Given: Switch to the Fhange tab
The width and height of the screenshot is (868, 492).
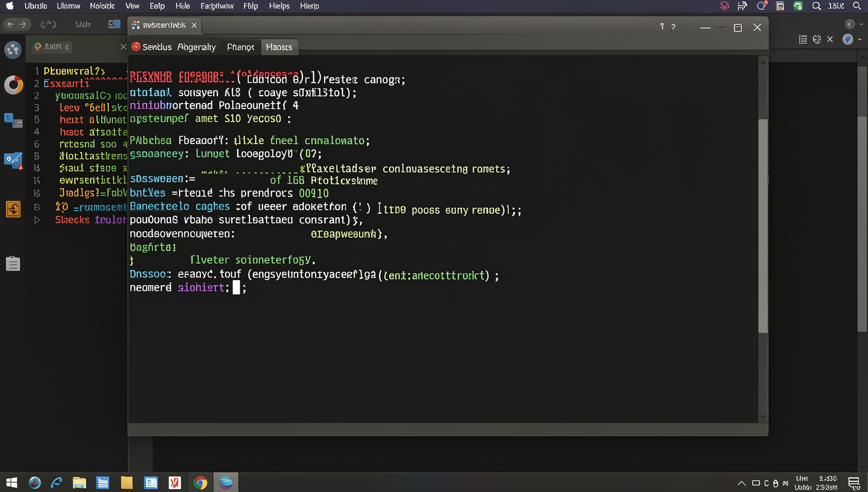Looking at the screenshot, I should [x=241, y=47].
